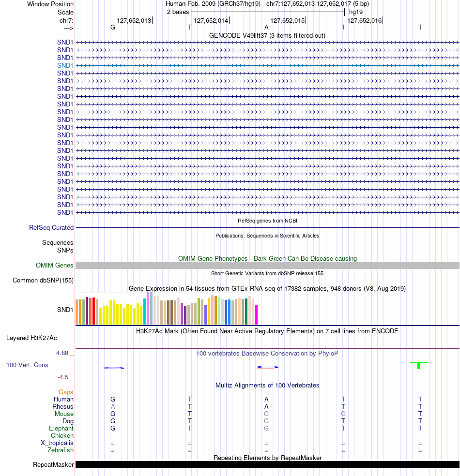The height and width of the screenshot is (476, 460).
Task: Open 'OMIM Gene Phenotypes' track title
Action: click(x=267, y=259)
